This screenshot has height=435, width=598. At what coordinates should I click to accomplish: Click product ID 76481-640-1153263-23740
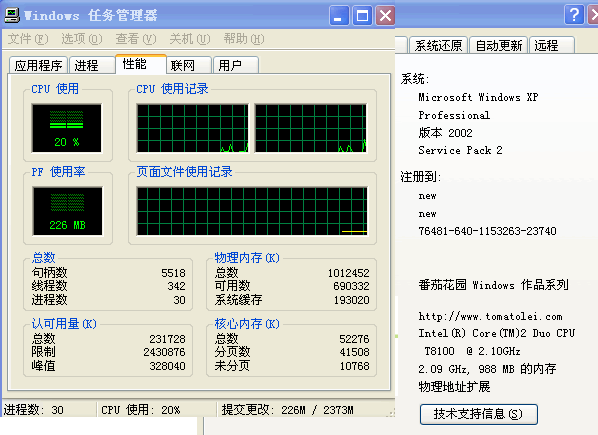coord(487,231)
